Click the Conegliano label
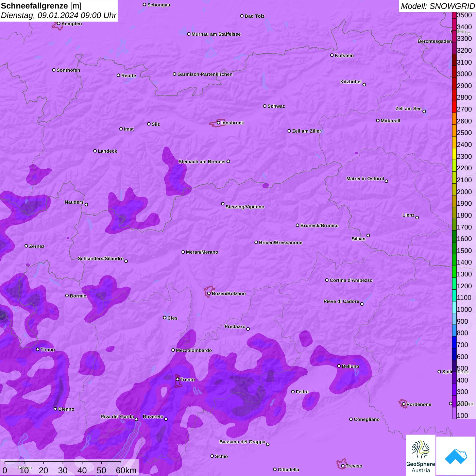This screenshot has width=476, height=476. point(367,419)
